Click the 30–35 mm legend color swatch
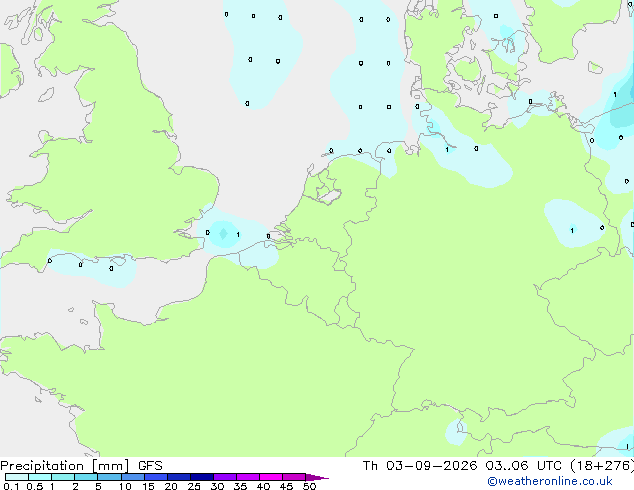The image size is (634, 490). tap(225, 477)
